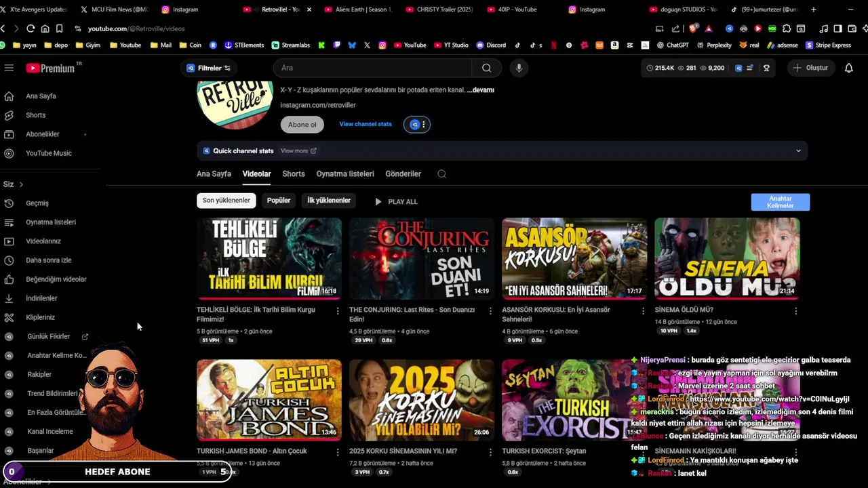Viewport: 868px width, 488px height.
Task: Go to browser home page icon
Action: (45, 28)
